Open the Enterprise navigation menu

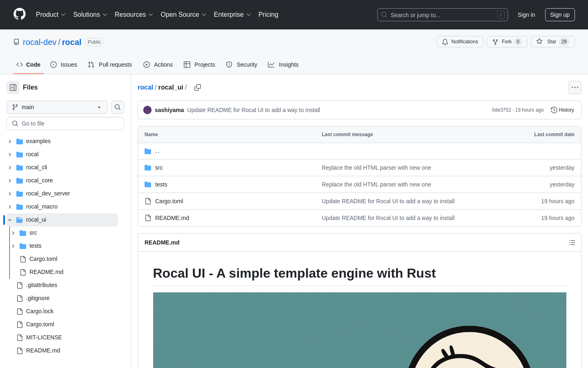tap(232, 15)
